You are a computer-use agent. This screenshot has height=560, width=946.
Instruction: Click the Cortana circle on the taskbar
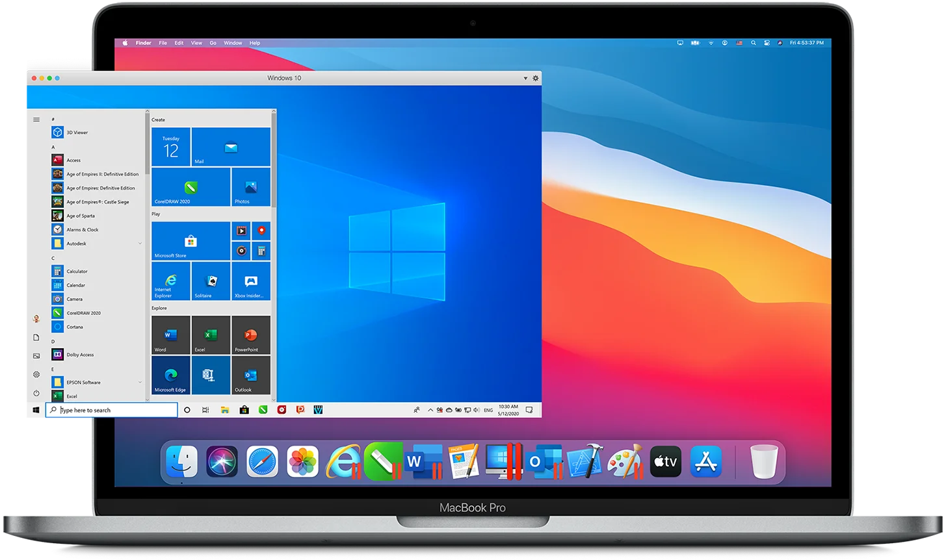coord(187,410)
